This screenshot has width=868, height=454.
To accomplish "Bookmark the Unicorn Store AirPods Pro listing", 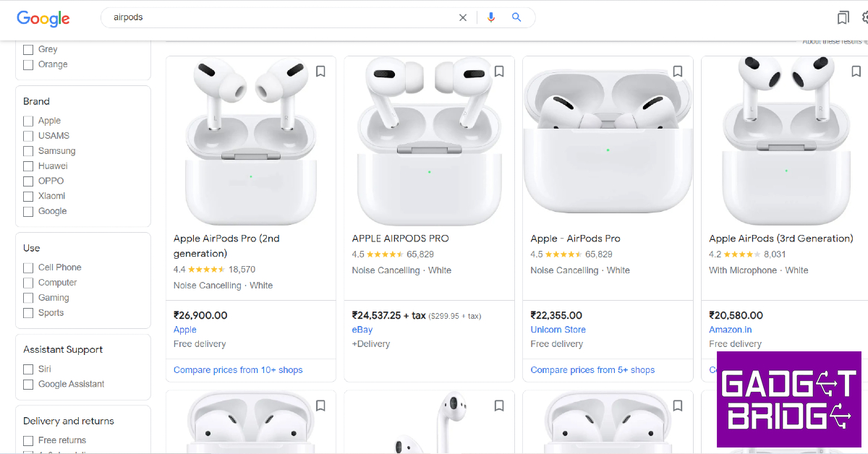I will click(678, 71).
